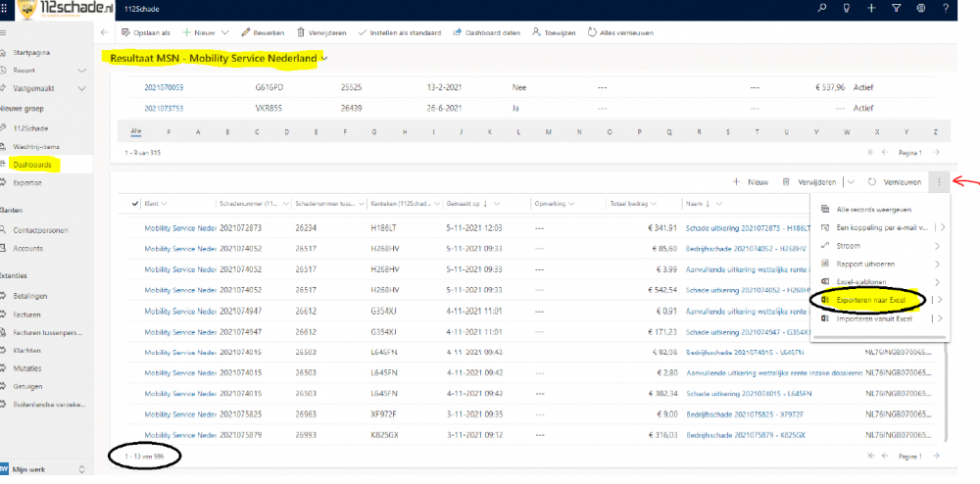Expand submenu arrow next to Exporteren naar Excel
Image resolution: width=980 pixels, height=484 pixels.
pos(940,301)
